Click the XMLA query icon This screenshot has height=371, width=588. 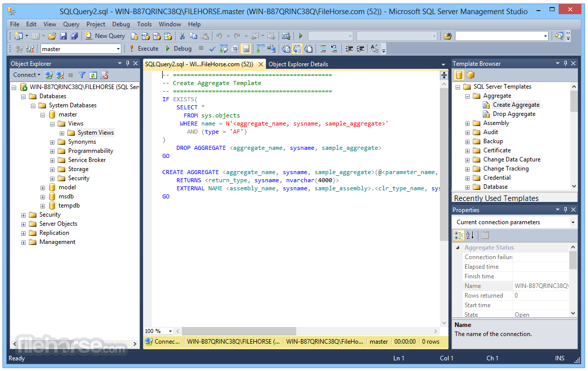tap(168, 36)
